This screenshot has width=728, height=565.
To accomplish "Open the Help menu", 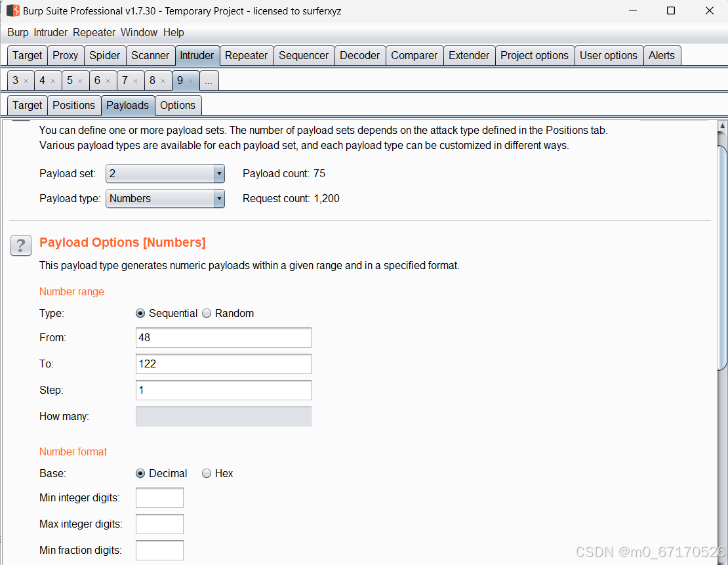I will tap(174, 33).
